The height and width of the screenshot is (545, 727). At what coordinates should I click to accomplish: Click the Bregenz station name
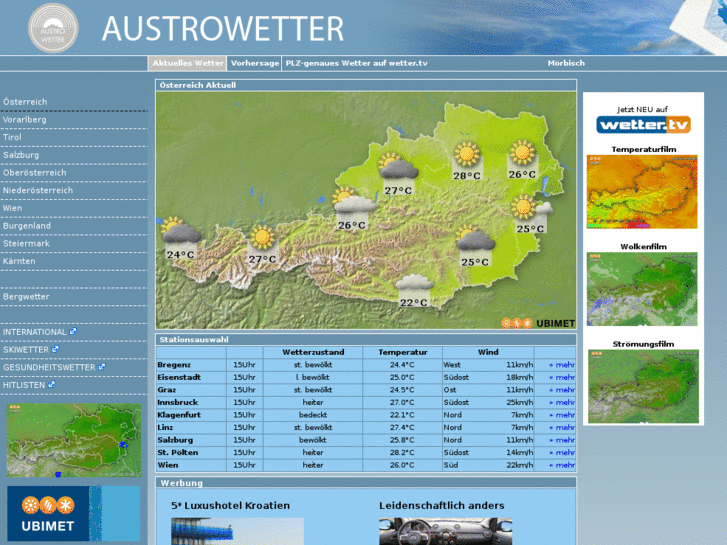coord(174,365)
